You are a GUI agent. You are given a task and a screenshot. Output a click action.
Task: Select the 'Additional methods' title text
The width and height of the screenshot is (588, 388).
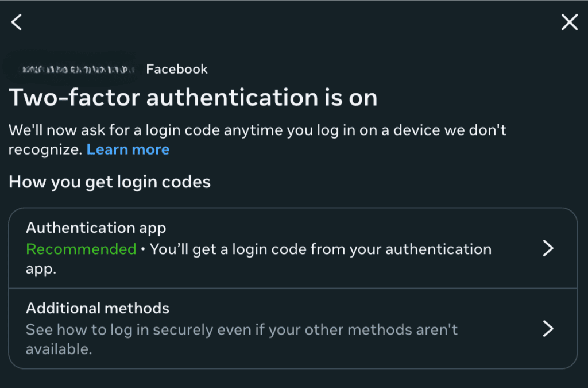[98, 308]
